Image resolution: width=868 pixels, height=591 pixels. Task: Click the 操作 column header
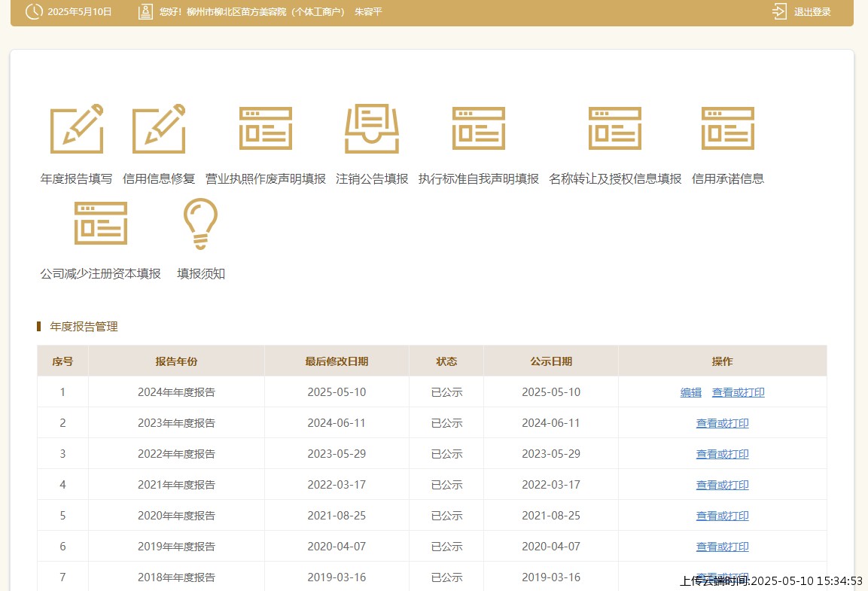click(723, 361)
